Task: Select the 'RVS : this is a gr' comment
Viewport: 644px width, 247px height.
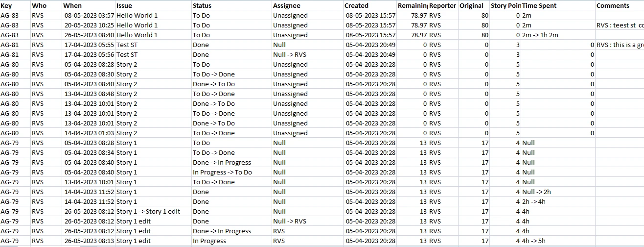Action: [x=619, y=45]
